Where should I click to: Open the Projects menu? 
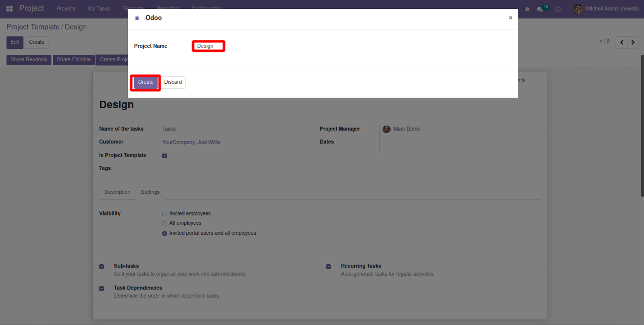pos(66,8)
